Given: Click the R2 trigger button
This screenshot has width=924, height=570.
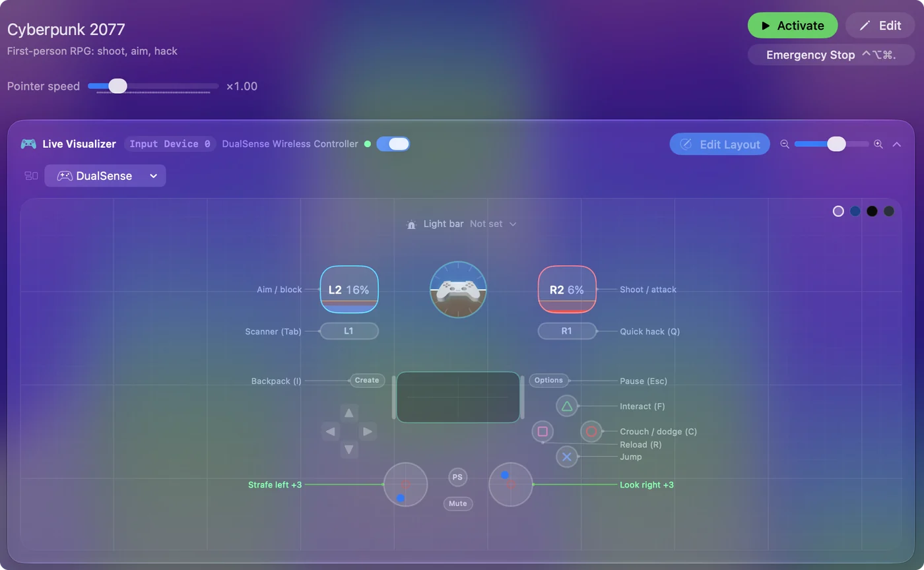Looking at the screenshot, I should tap(567, 289).
